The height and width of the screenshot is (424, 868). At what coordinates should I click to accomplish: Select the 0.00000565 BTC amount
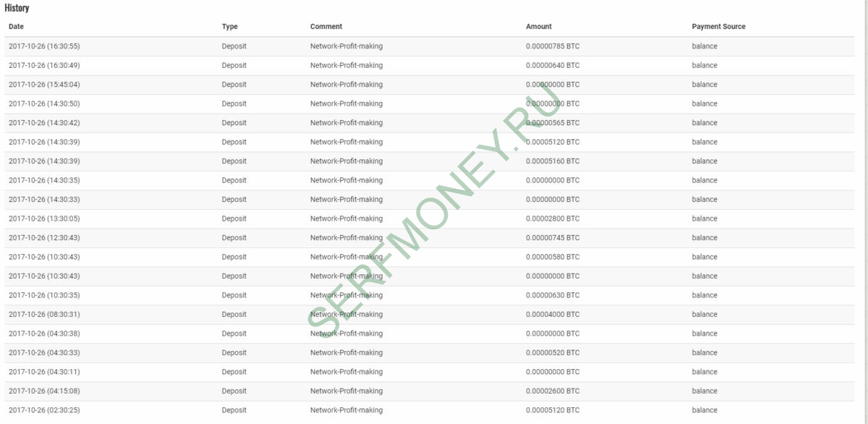[553, 123]
